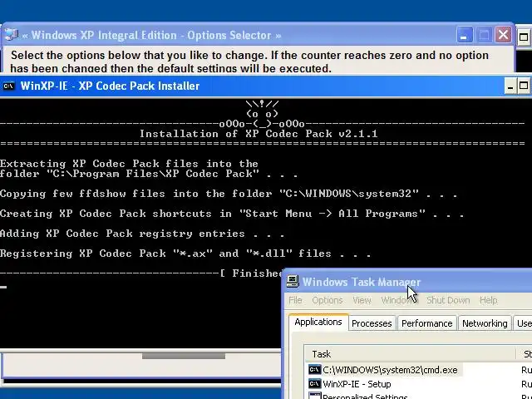Select the cmd.exe task icon in Task Manager
The width and height of the screenshot is (532, 399).
click(315, 370)
